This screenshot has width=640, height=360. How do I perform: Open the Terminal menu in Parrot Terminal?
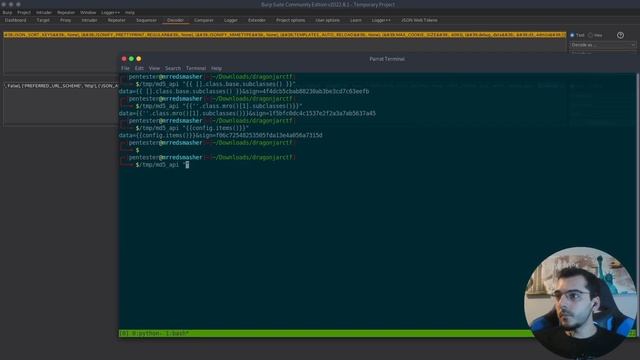click(x=196, y=68)
